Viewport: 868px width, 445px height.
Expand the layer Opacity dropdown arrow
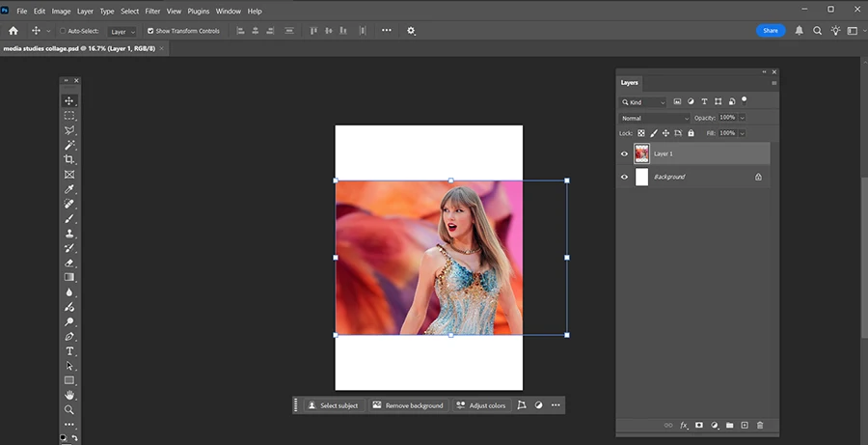pyautogui.click(x=743, y=118)
